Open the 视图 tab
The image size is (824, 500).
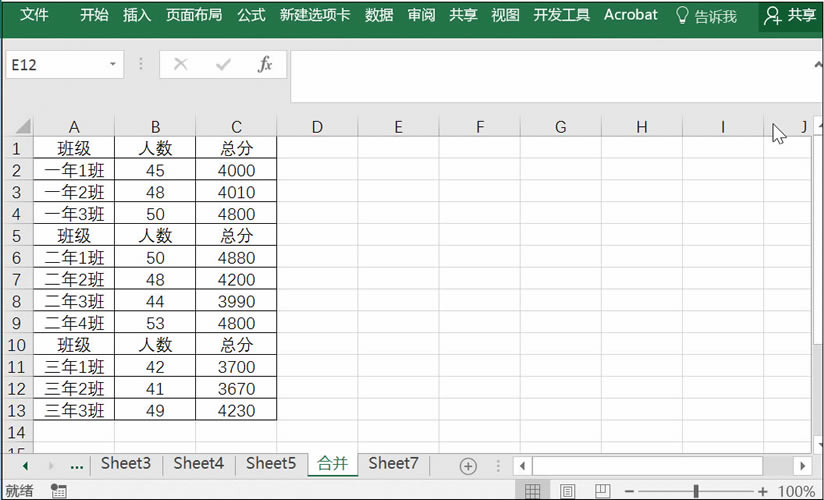(505, 15)
